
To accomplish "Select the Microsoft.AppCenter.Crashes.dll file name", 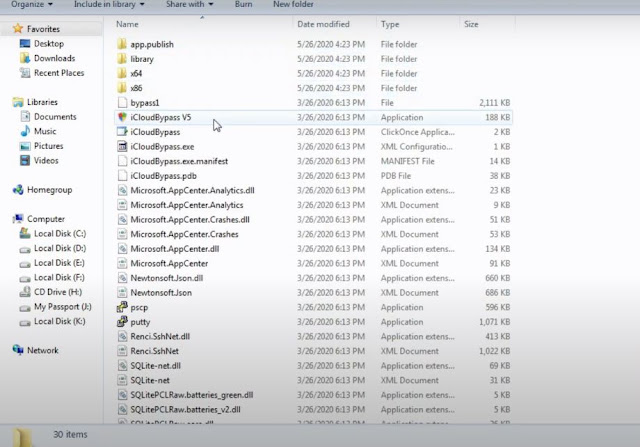I will click(x=190, y=220).
